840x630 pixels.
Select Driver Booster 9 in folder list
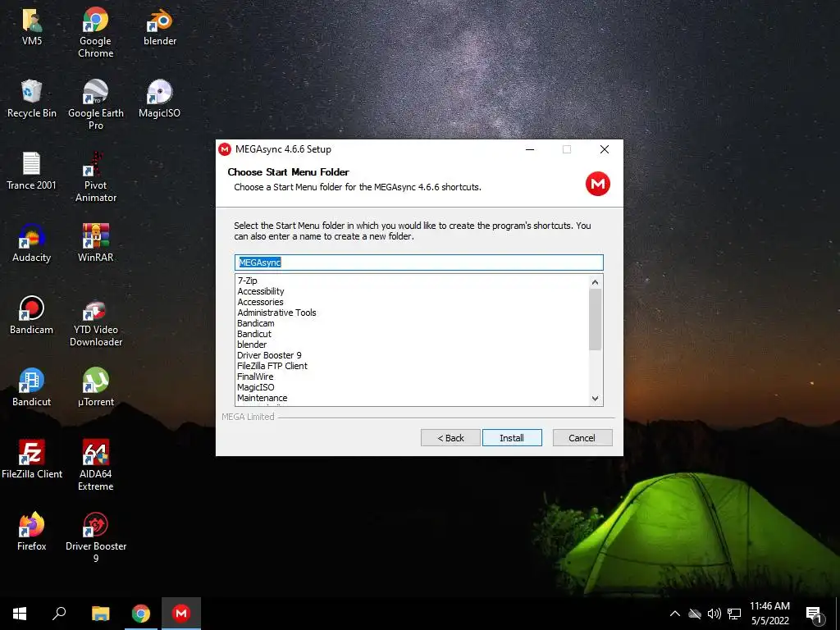click(269, 356)
